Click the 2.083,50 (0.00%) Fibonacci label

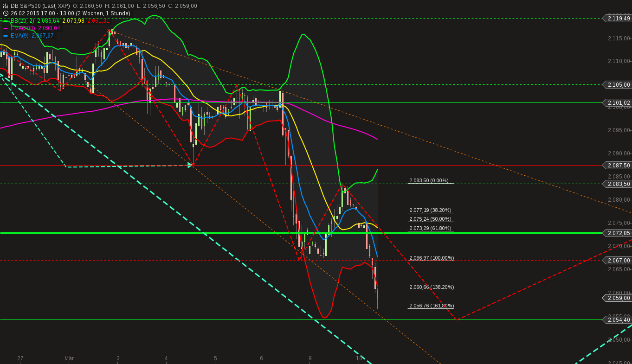tap(428, 180)
